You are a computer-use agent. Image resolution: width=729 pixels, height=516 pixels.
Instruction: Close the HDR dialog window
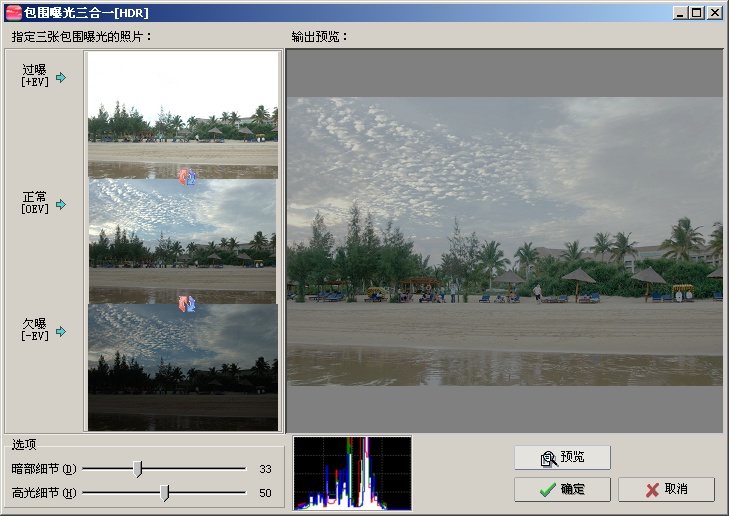coord(715,13)
